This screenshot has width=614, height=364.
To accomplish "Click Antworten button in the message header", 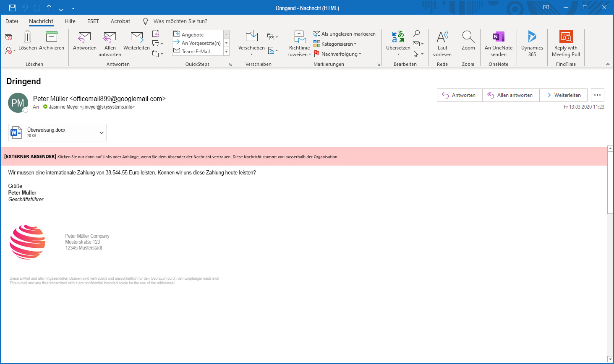I will point(460,95).
